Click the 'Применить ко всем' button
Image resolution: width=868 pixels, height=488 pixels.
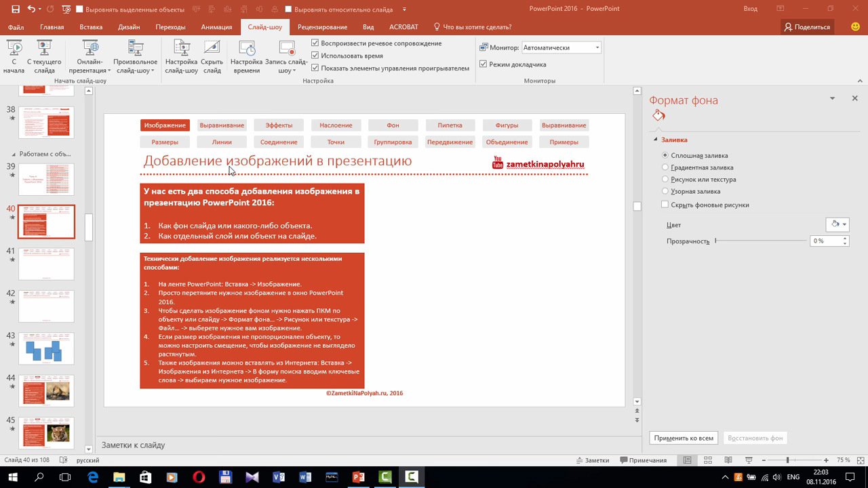coord(684,438)
